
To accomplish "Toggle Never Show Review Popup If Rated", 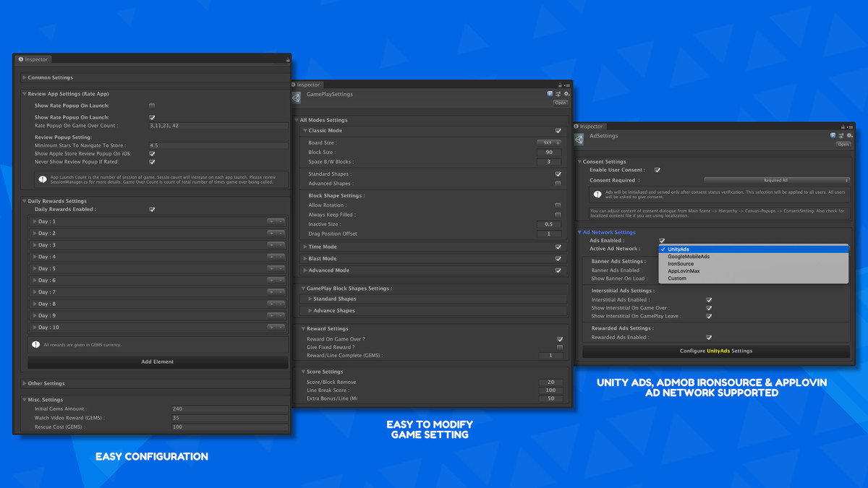I will [152, 162].
